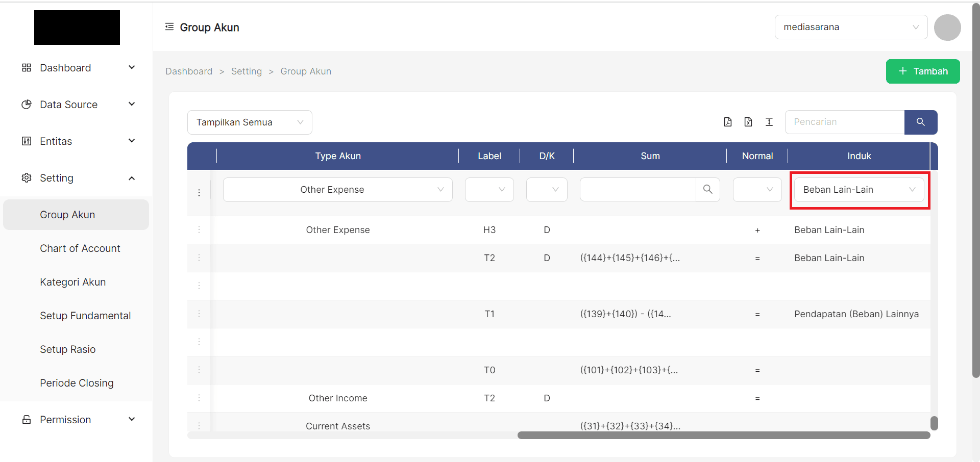Open the Beban Lain-Lain Induk dropdown
Screen dimensions: 980x462
click(859, 190)
